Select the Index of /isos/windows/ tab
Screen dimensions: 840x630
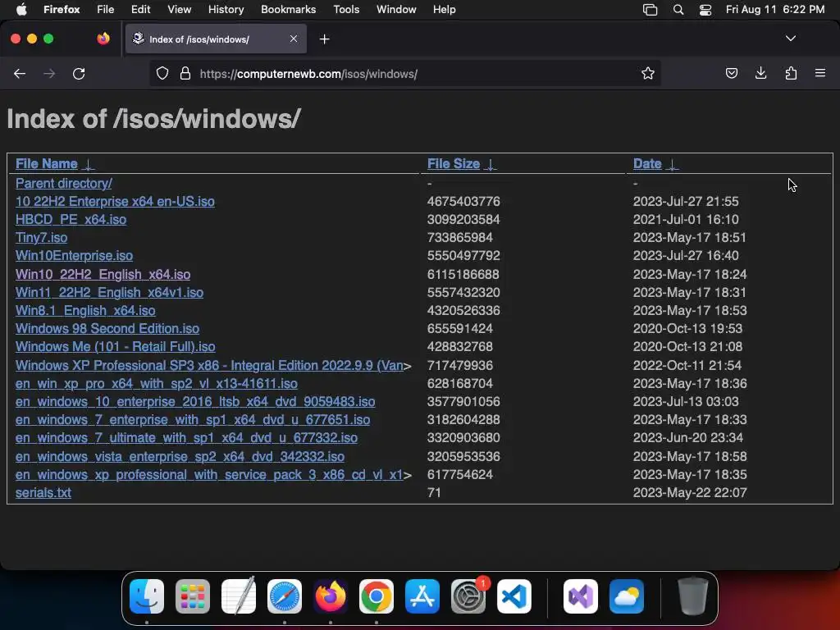click(216, 39)
